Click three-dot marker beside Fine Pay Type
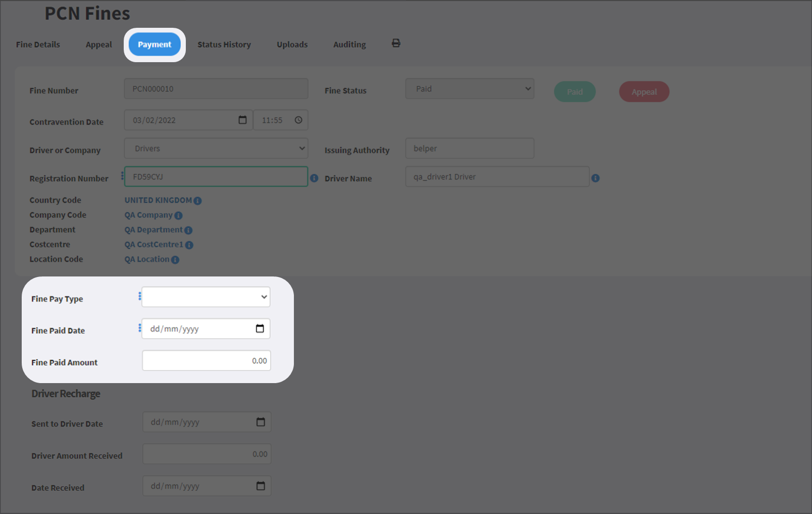Screen dimensions: 812x514 click(139, 296)
